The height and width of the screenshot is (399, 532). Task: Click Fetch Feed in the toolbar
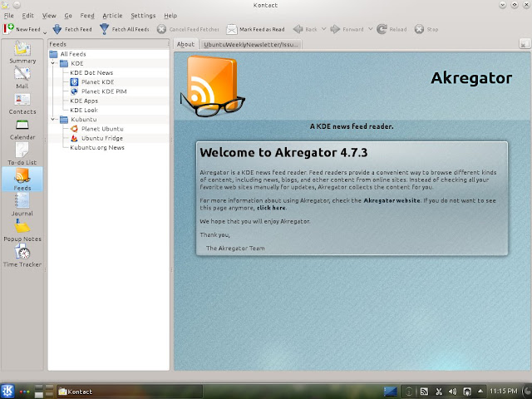72,29
